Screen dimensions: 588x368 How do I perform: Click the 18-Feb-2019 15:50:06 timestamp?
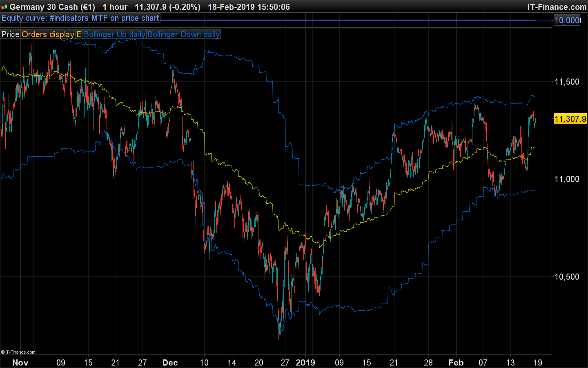pos(249,7)
